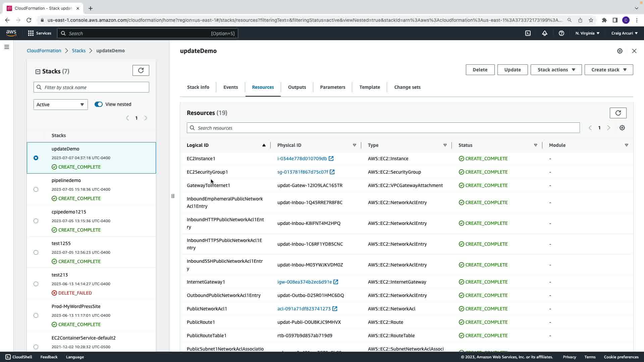Select the pipelinedemo stack radio button
644x362 pixels.
tap(36, 189)
